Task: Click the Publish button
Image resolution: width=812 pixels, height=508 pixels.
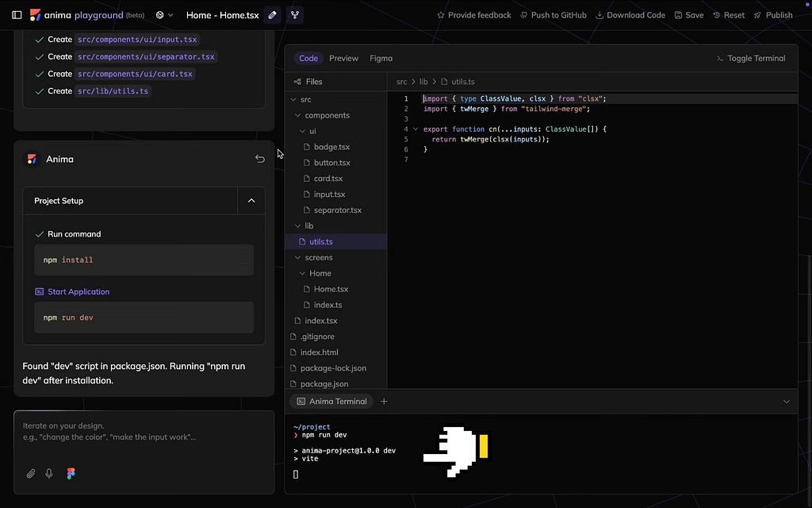Action: pos(773,15)
